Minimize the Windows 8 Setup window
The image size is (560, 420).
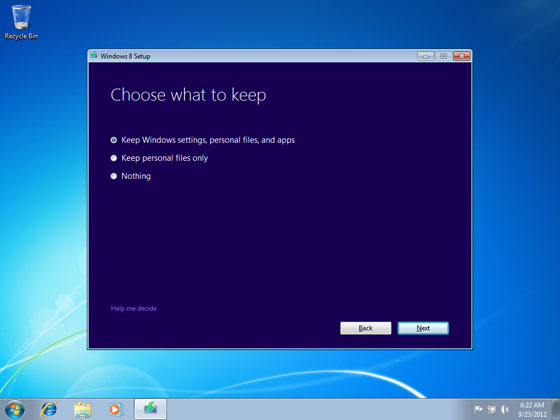(x=426, y=56)
